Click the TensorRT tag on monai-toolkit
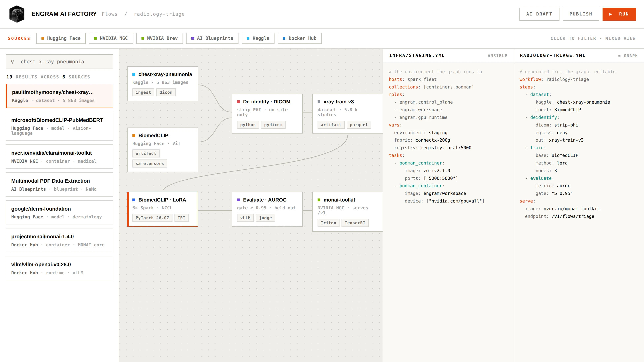This screenshot has width=644, height=362. pos(355,223)
